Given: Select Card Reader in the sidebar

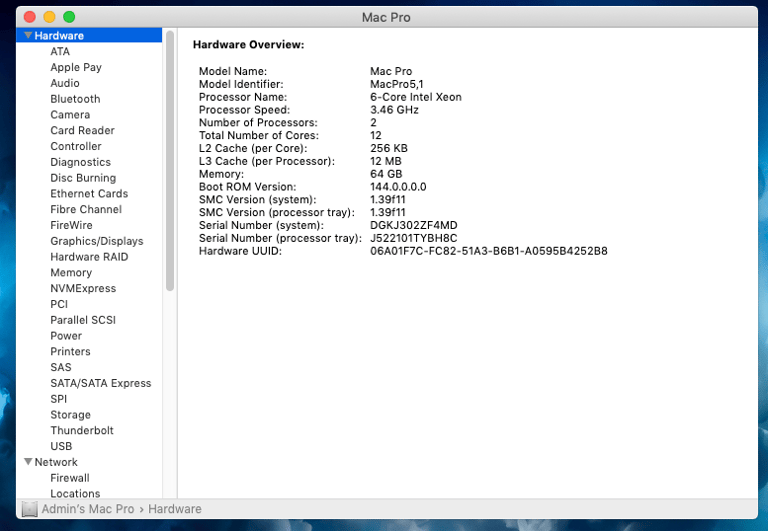Looking at the screenshot, I should 82,130.
